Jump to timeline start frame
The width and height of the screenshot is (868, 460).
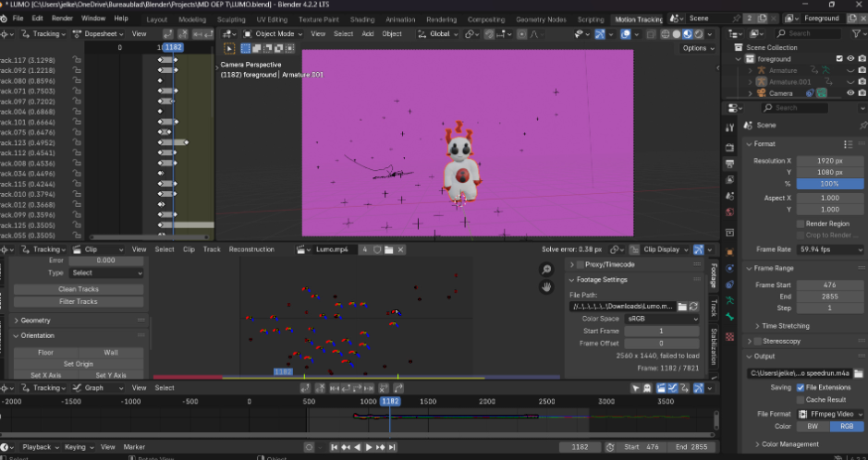click(x=335, y=447)
